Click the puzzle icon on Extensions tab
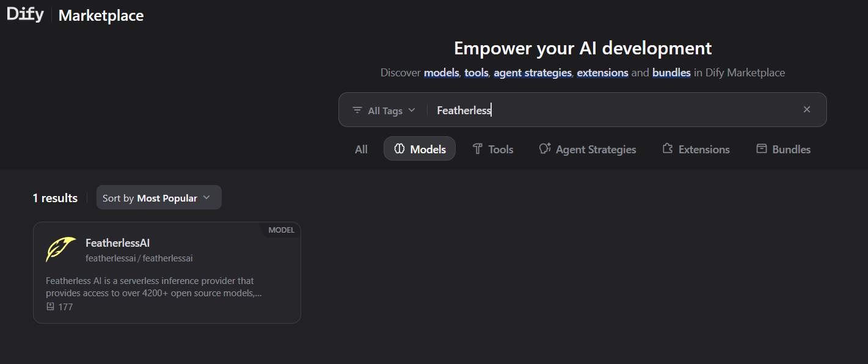This screenshot has width=868, height=364. 668,148
